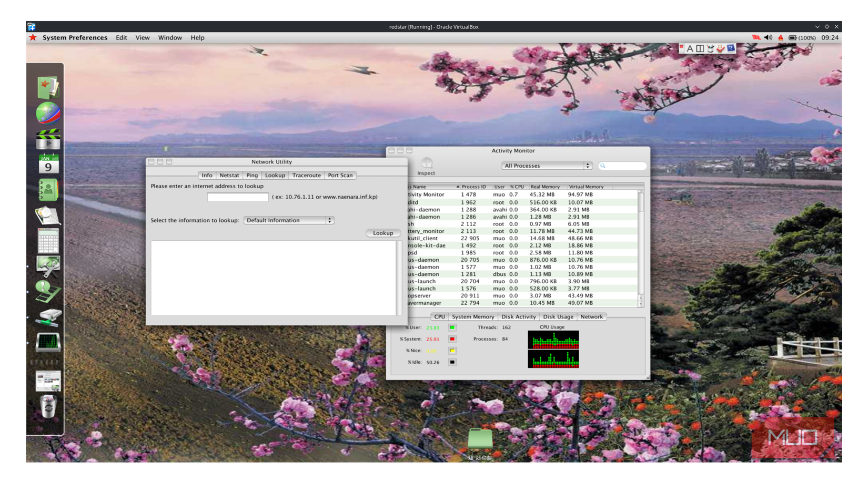The height and width of the screenshot is (493, 868).
Task: Switch to the Network tab in Activity Monitor
Action: coord(592,316)
